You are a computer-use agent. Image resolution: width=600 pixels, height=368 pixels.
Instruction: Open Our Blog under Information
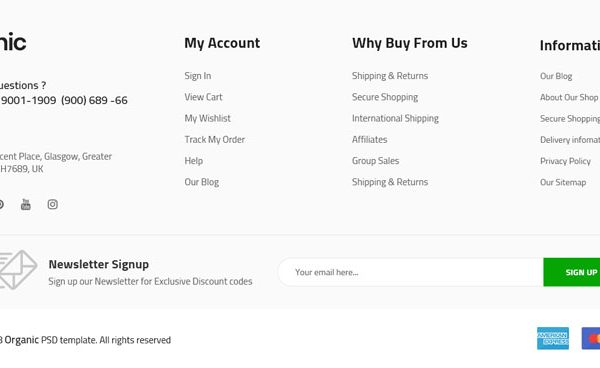pyautogui.click(x=556, y=76)
